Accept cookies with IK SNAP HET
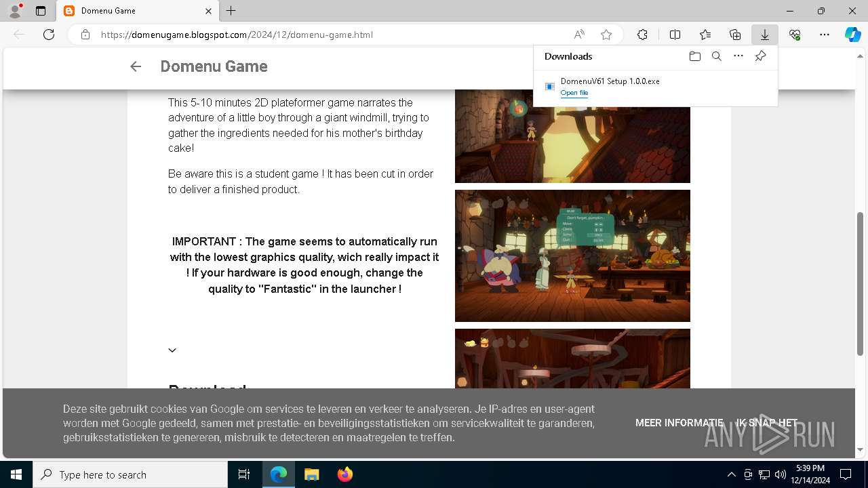This screenshot has height=488, width=868. [x=767, y=423]
